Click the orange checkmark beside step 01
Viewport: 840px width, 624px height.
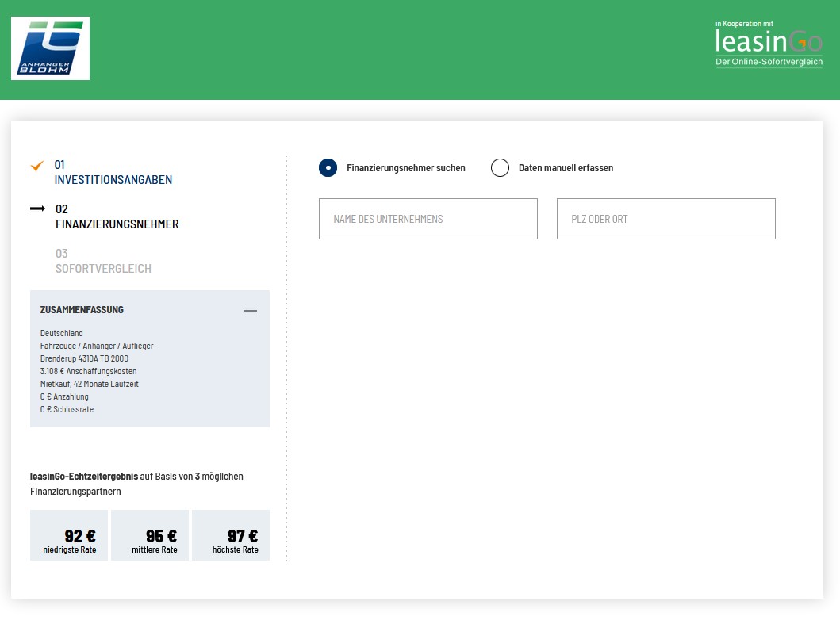point(36,167)
